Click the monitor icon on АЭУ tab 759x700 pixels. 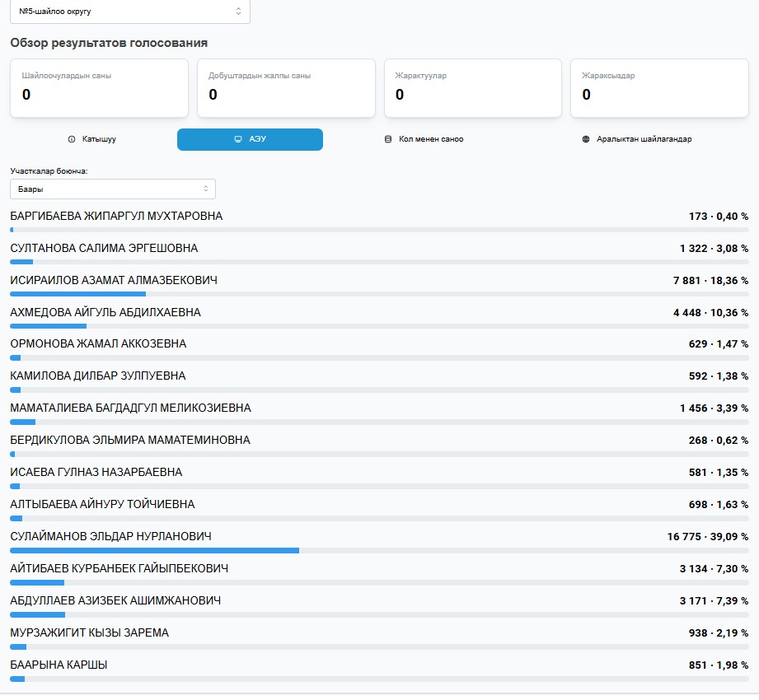(x=238, y=139)
